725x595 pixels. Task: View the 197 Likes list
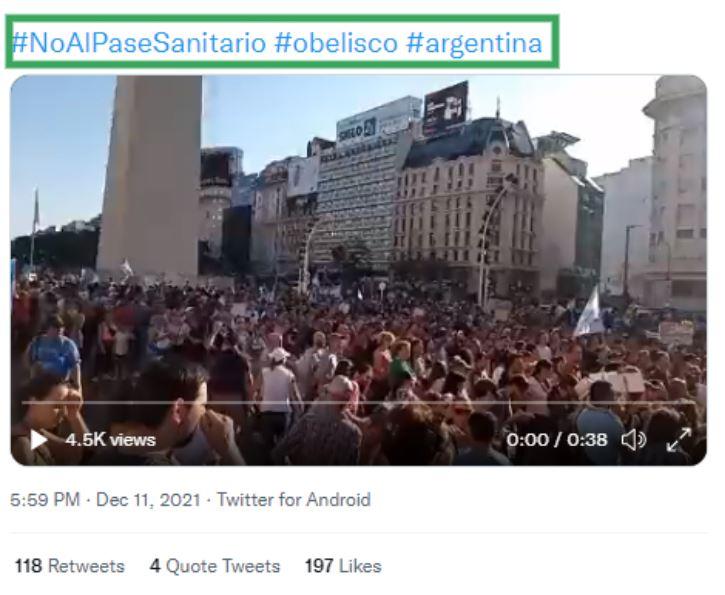pos(343,566)
